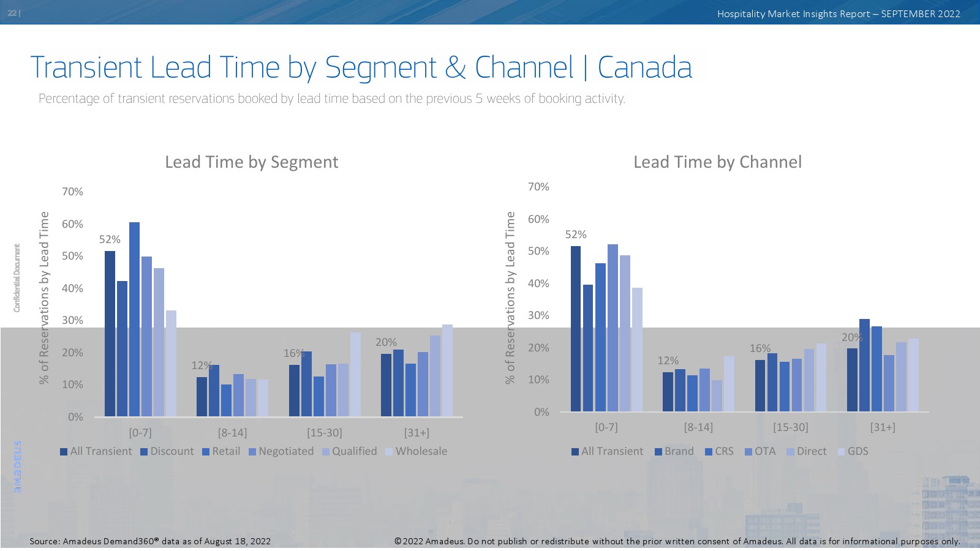The width and height of the screenshot is (980, 551).
Task: Select the Qualified legend label
Action: (354, 451)
